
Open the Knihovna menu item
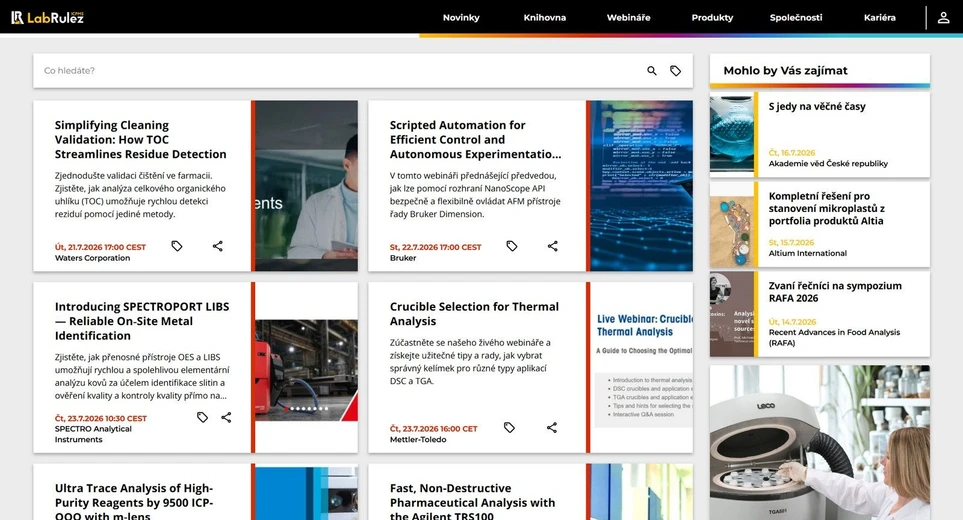pyautogui.click(x=545, y=18)
